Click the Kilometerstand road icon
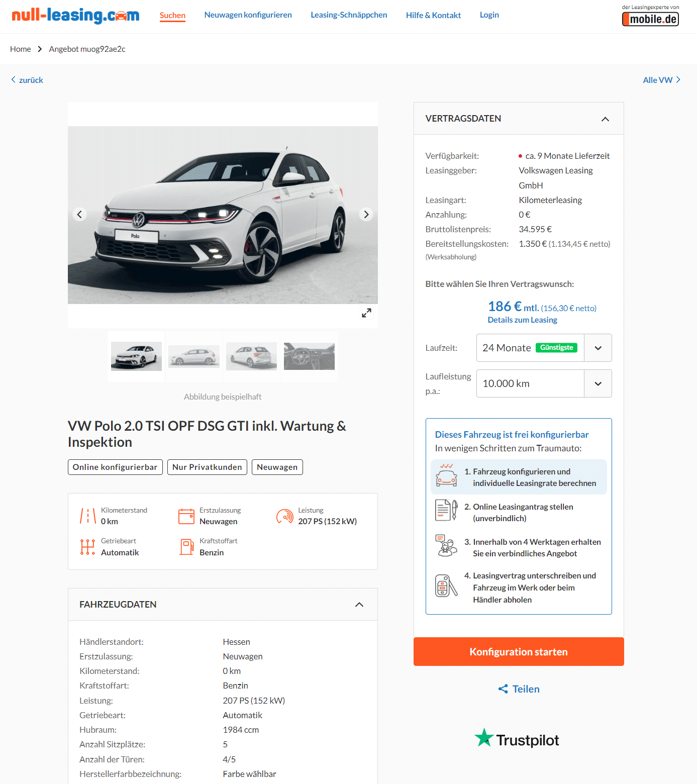Screen dimensions: 697x784 click(x=87, y=516)
